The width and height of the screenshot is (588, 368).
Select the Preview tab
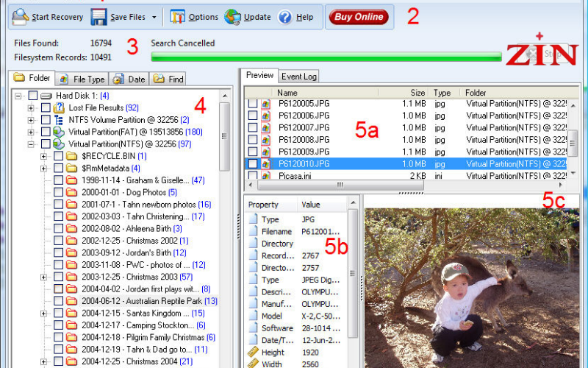259,75
